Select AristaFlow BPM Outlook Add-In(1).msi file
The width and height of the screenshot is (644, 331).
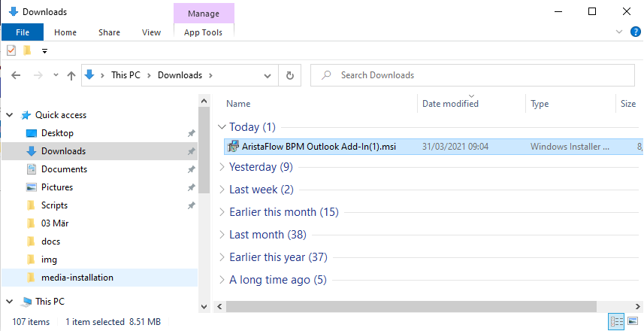[x=319, y=147]
